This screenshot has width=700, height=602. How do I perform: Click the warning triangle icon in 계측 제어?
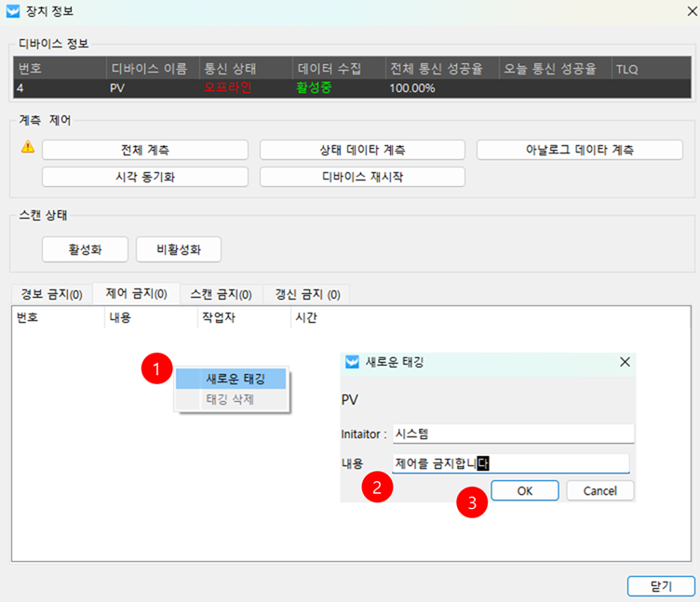[28, 147]
